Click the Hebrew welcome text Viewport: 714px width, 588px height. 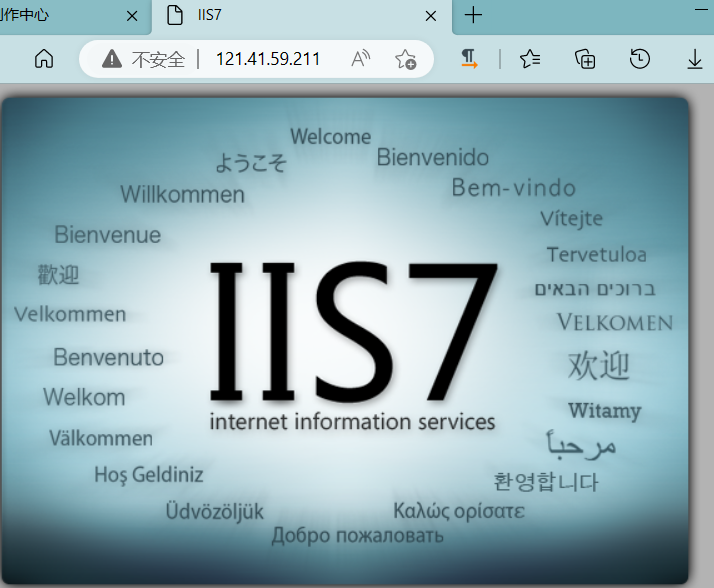click(595, 289)
